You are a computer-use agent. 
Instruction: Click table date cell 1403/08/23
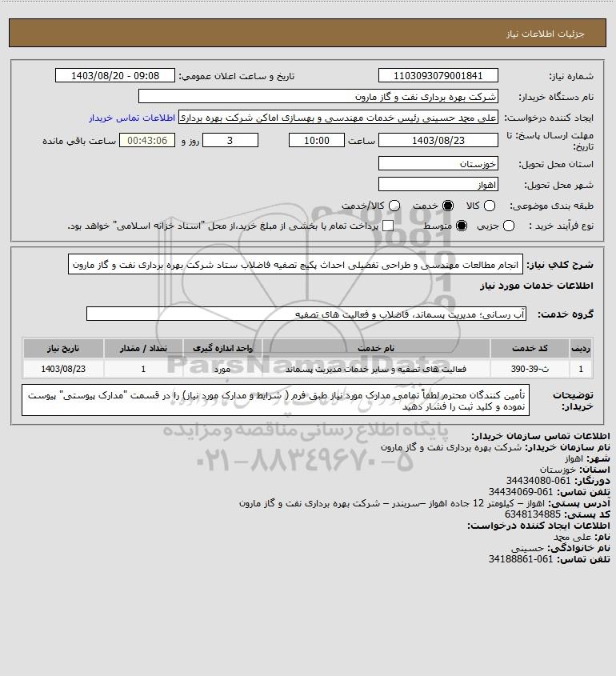63,369
